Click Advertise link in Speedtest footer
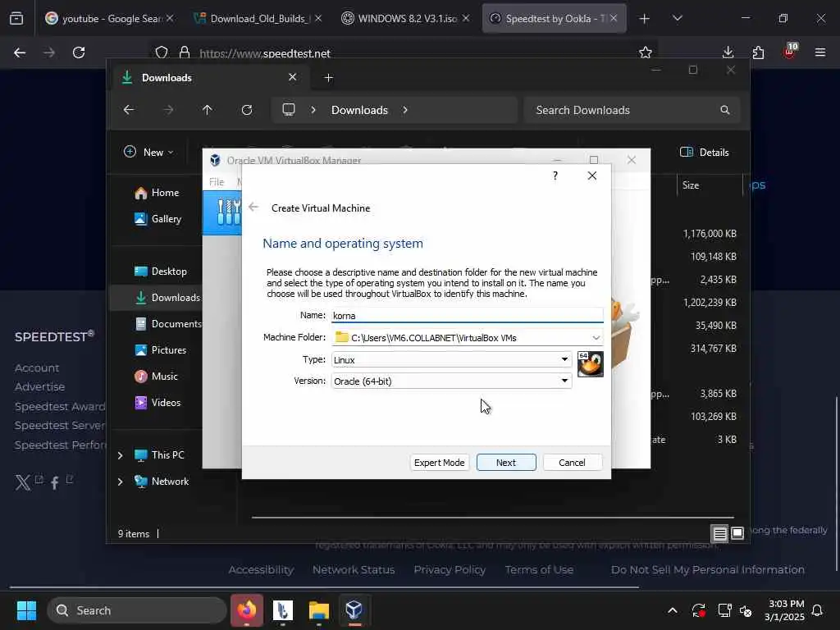840x630 pixels. coord(39,387)
